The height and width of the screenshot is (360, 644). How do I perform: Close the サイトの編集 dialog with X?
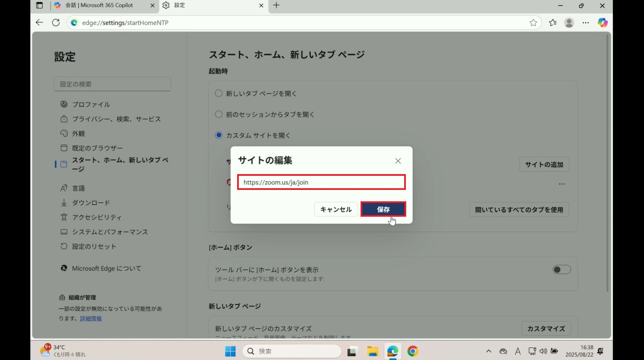(x=398, y=161)
